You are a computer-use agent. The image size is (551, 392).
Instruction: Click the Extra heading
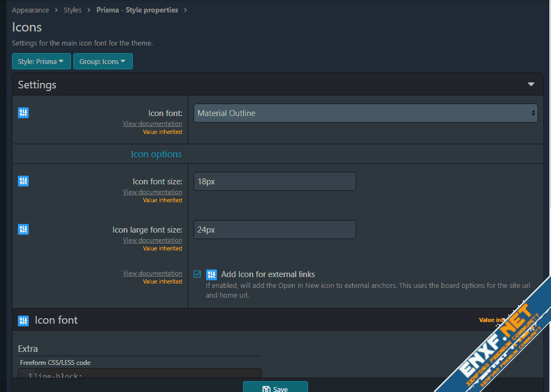[28, 349]
